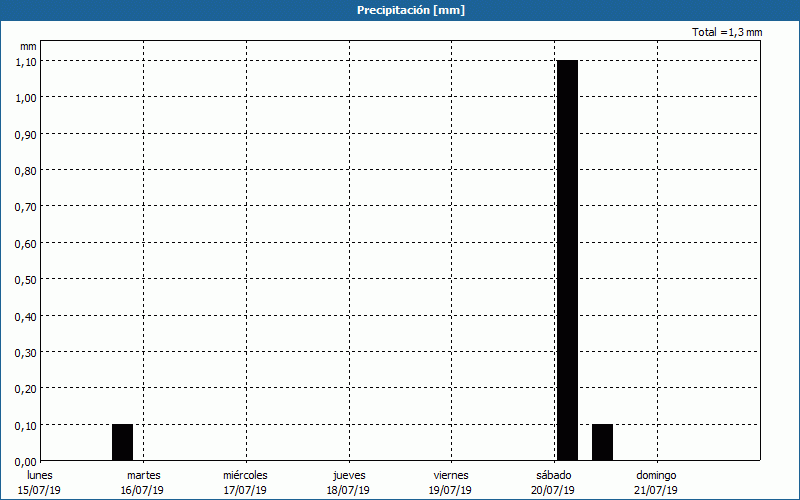Click the 'viernes' day label
This screenshot has height=500, width=800.
point(451,475)
